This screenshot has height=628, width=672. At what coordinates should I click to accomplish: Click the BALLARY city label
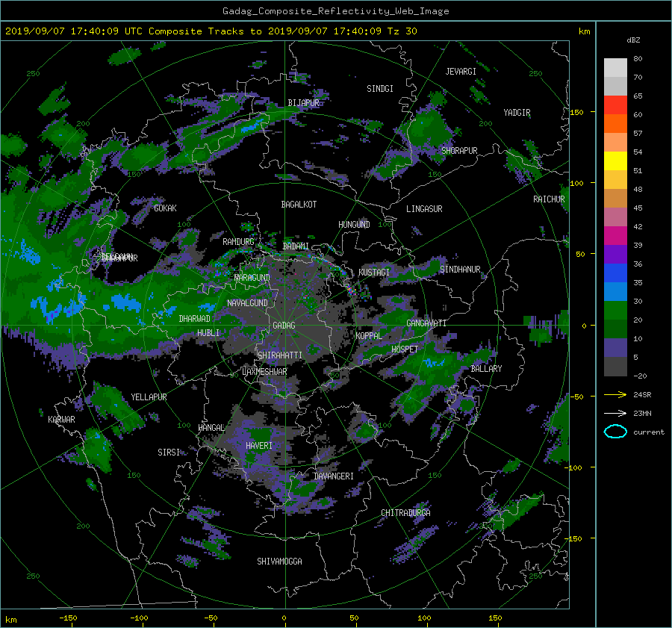click(x=486, y=369)
